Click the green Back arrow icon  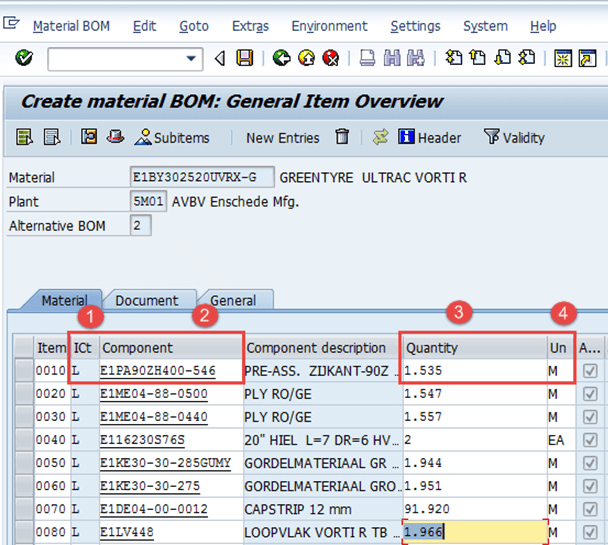pos(281,59)
